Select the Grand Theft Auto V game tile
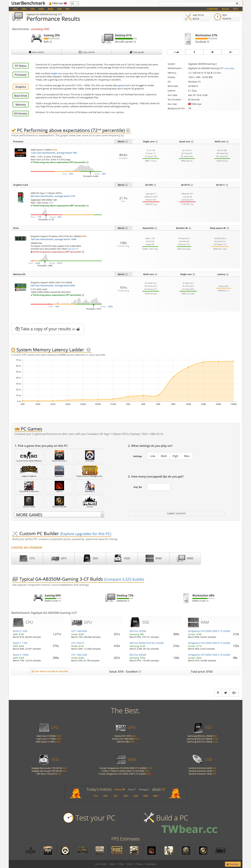The height and width of the screenshot is (868, 251). [59, 456]
